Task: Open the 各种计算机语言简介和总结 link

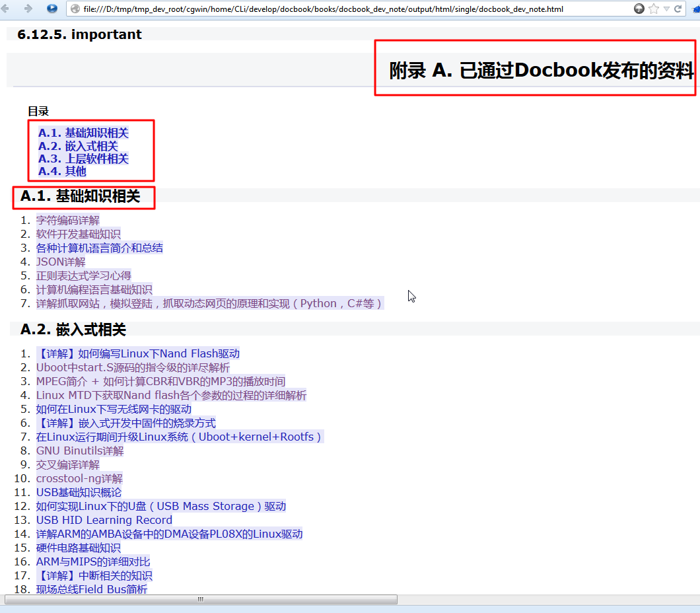Action: coord(100,248)
